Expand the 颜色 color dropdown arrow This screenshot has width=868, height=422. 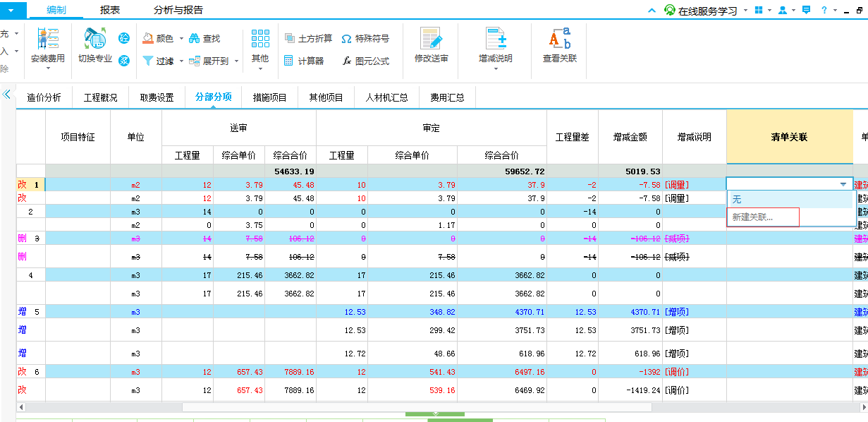coord(181,39)
